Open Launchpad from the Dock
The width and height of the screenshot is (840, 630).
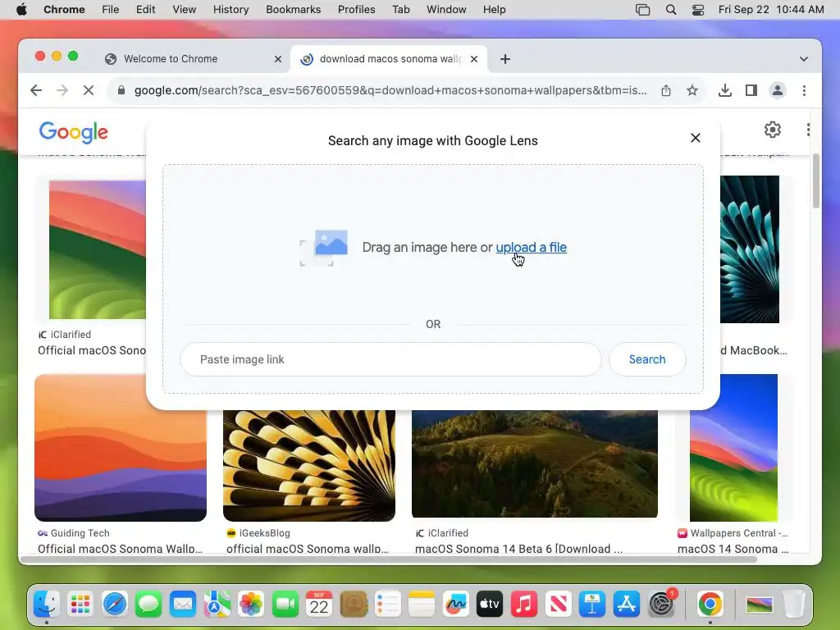tap(80, 605)
